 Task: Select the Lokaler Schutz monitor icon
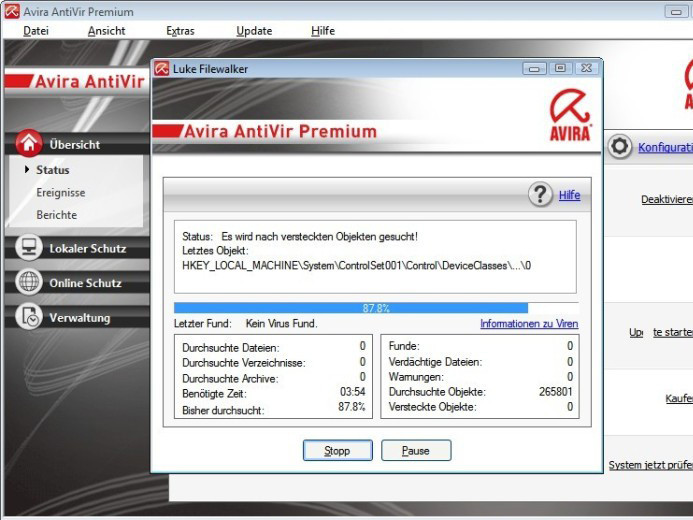(x=29, y=247)
